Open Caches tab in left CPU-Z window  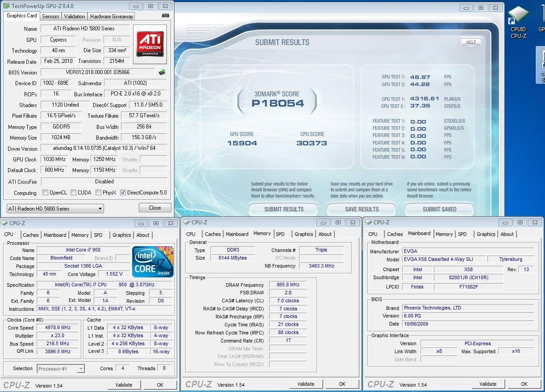coord(31,235)
